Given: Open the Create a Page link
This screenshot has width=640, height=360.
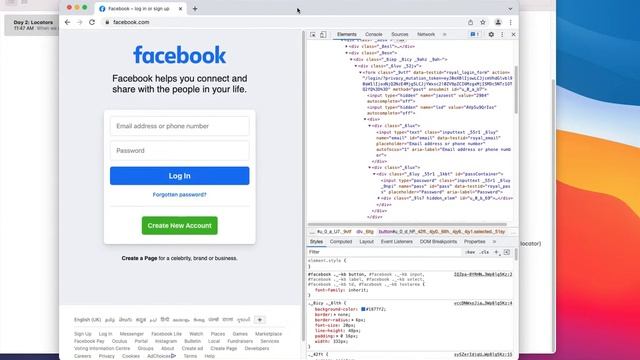Looking at the screenshot, I should 139,258.
